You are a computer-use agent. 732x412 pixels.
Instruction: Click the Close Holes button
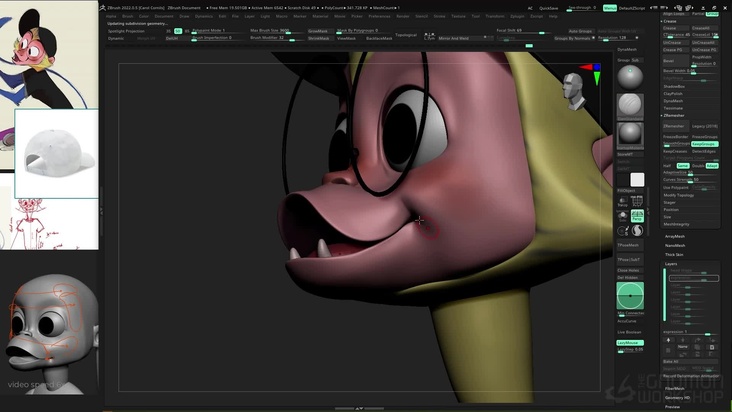point(630,271)
